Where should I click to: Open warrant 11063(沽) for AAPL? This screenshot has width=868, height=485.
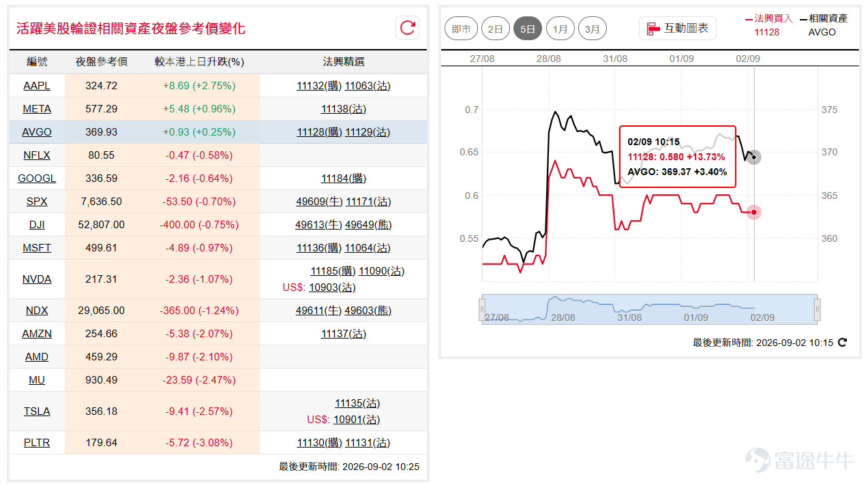point(368,86)
